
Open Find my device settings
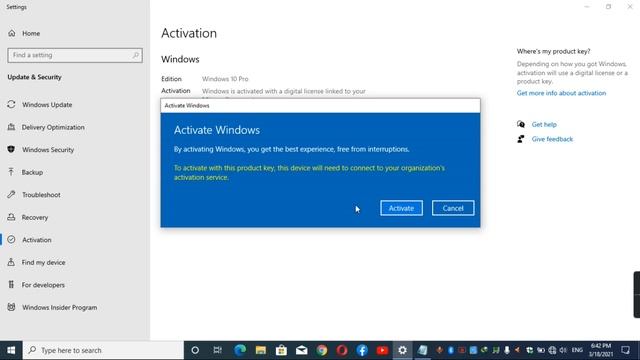pos(43,262)
